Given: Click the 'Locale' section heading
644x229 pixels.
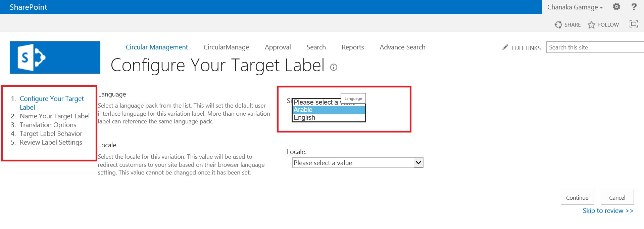Looking at the screenshot, I should pos(107,145).
